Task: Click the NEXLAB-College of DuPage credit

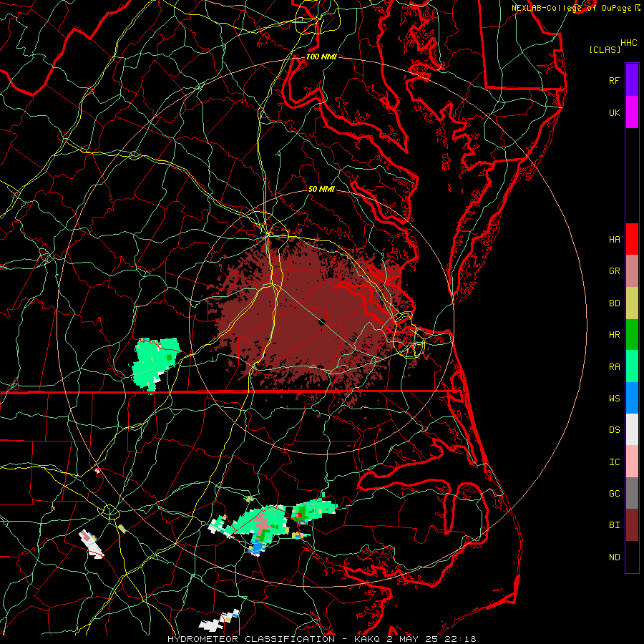Action: [572, 8]
